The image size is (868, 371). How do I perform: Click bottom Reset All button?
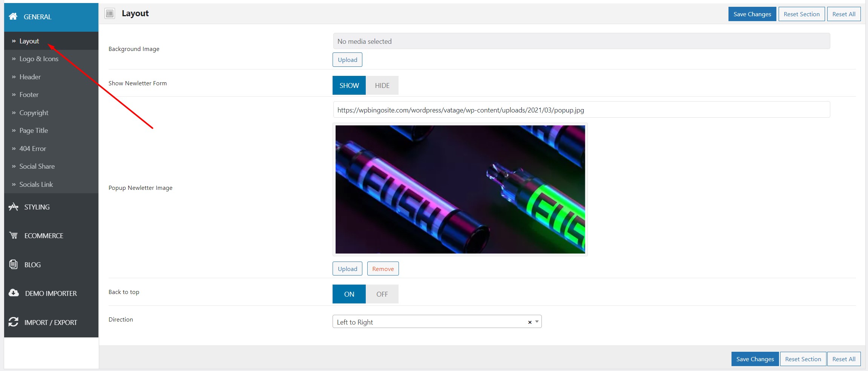[x=844, y=359]
